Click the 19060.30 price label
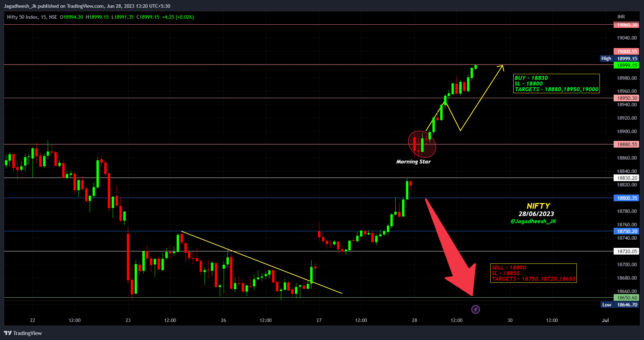This screenshot has width=644, height=340. click(626, 25)
